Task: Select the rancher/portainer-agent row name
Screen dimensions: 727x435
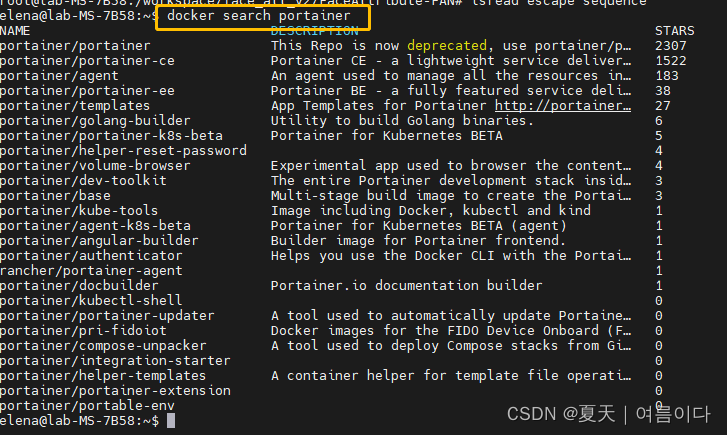Action: (91, 271)
